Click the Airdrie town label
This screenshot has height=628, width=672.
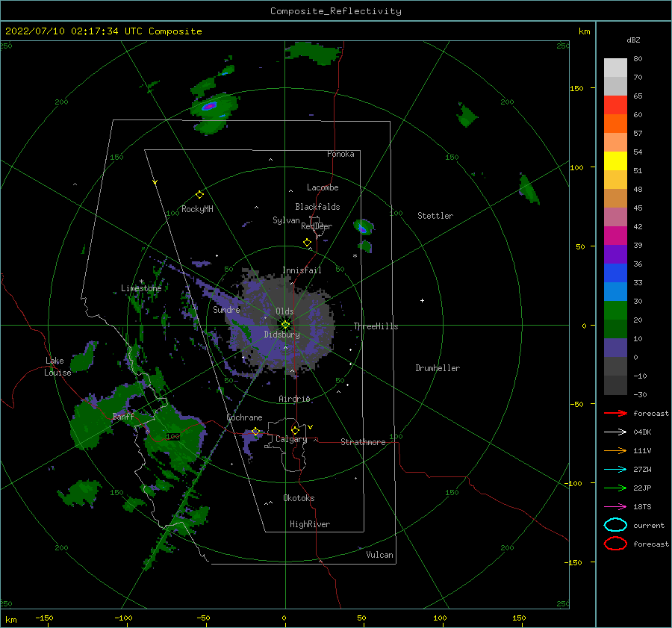tap(294, 399)
